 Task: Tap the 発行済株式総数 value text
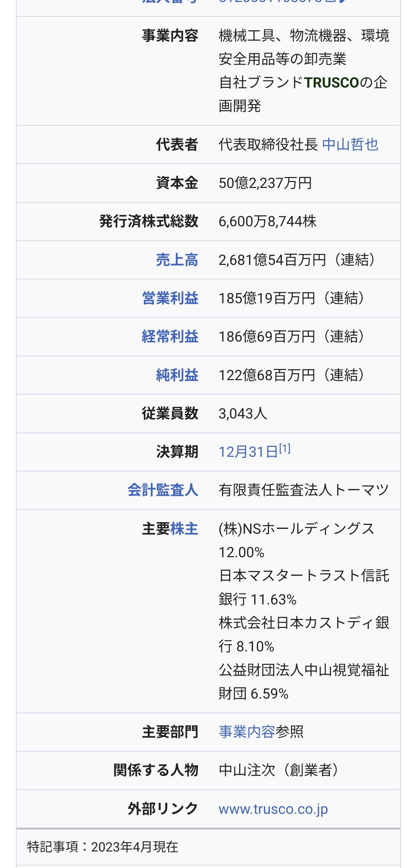tap(268, 221)
